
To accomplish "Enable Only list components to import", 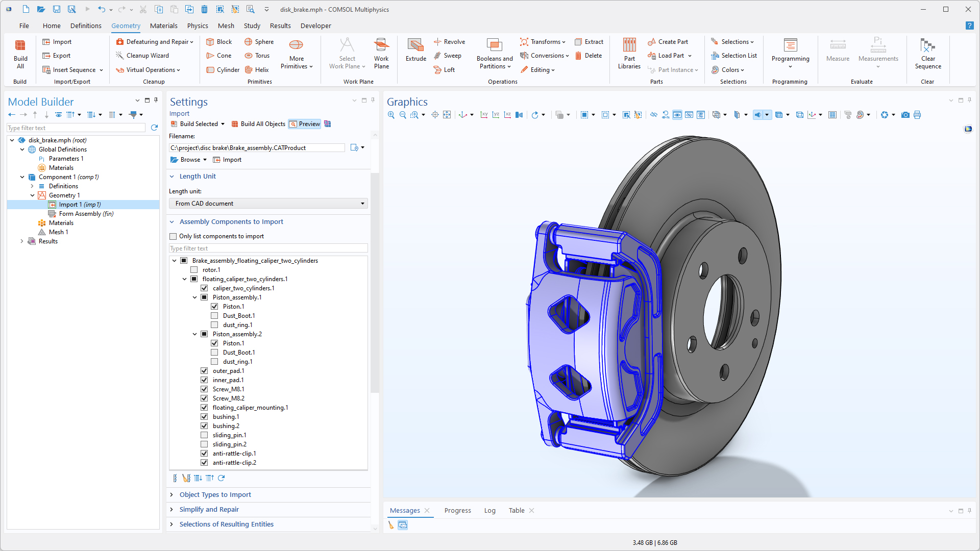I will click(173, 236).
